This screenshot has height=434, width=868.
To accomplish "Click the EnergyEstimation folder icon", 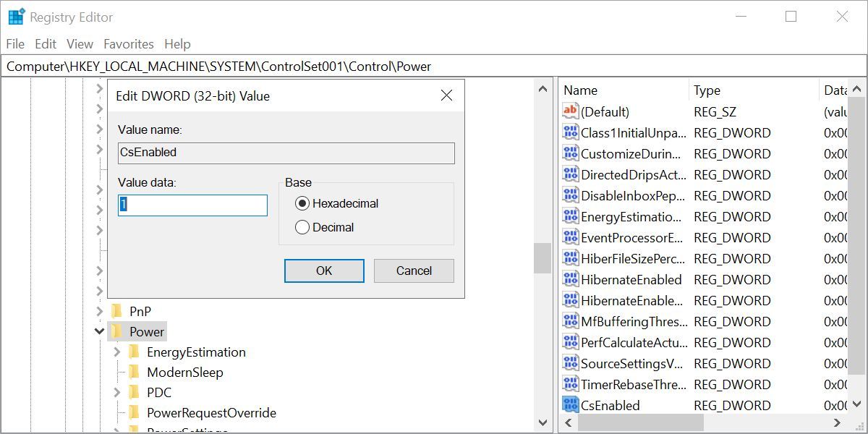I will coord(134,352).
